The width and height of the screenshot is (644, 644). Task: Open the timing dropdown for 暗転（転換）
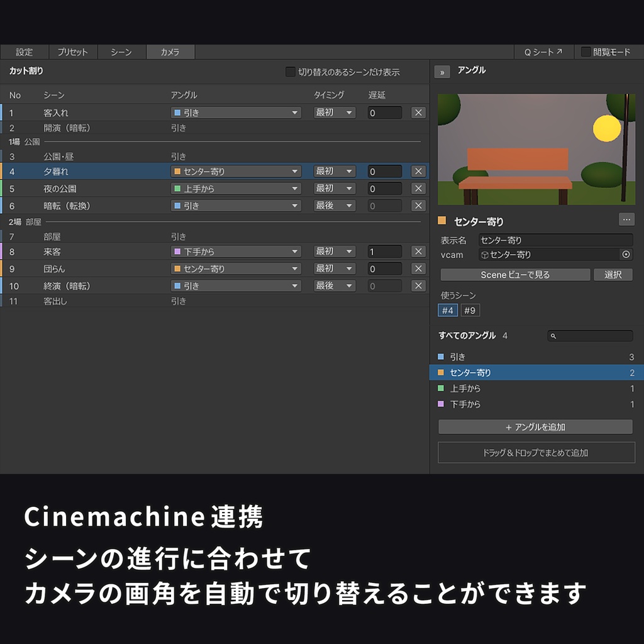[335, 206]
